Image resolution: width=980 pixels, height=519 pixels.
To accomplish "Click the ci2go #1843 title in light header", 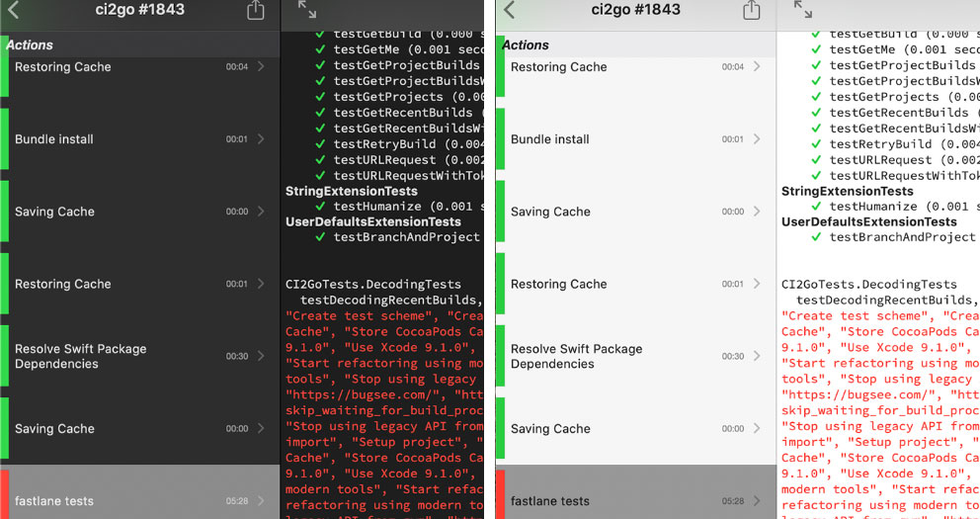I will 636,10.
